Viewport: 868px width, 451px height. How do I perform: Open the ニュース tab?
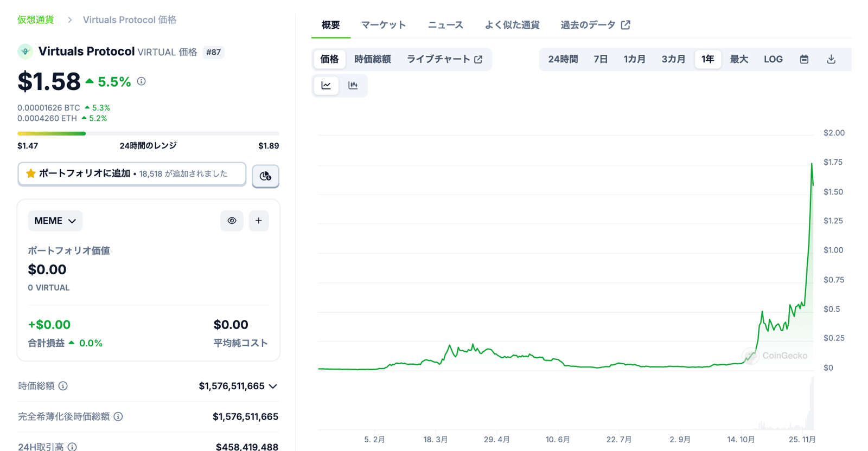445,25
